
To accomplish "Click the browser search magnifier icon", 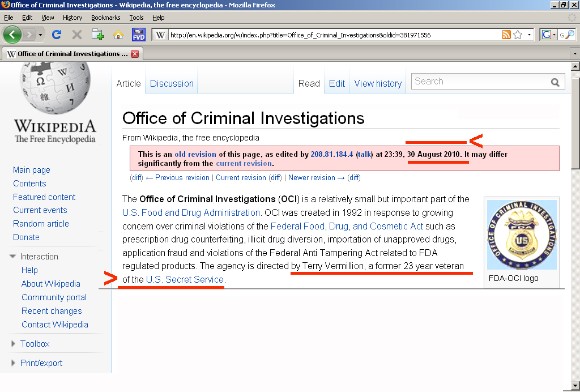I will pos(570,35).
